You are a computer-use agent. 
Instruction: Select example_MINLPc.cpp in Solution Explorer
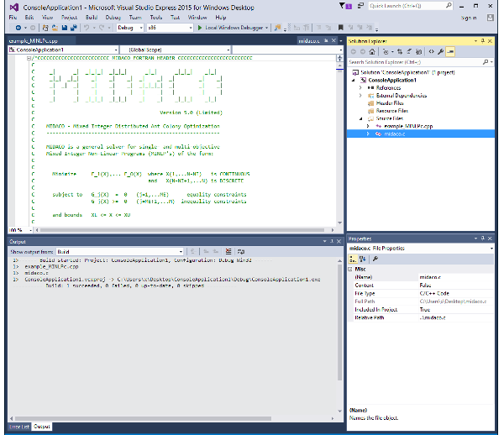(x=408, y=126)
